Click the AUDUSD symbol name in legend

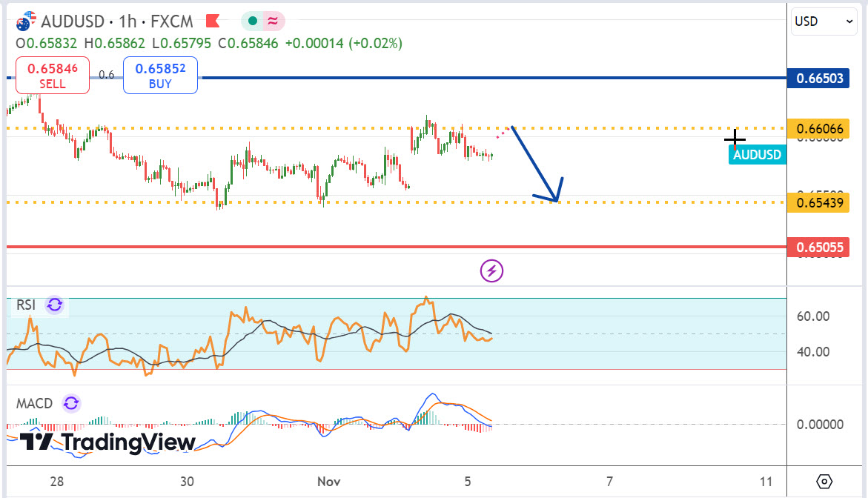point(76,21)
